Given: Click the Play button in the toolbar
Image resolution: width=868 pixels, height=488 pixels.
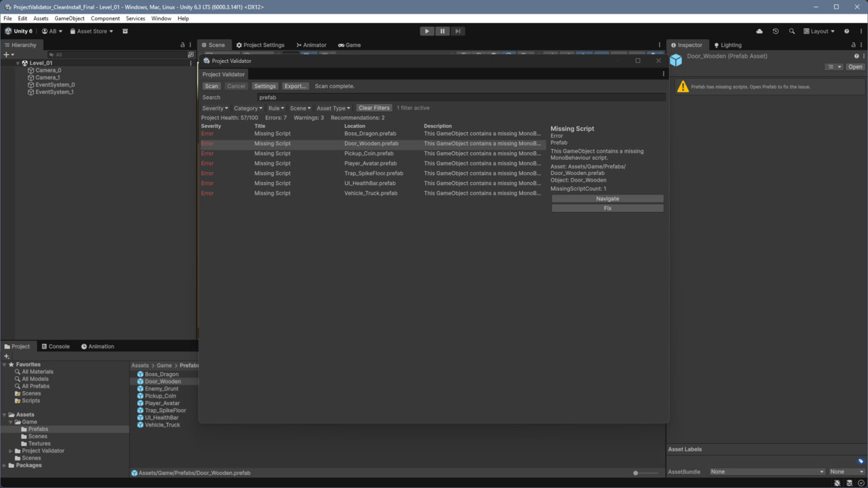Looking at the screenshot, I should (427, 31).
